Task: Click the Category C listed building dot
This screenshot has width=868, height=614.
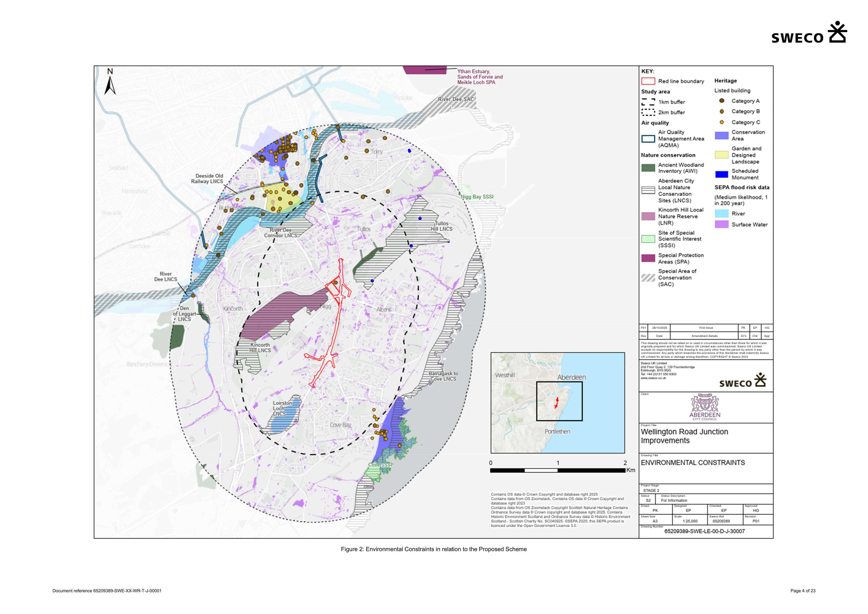Action: (x=721, y=122)
